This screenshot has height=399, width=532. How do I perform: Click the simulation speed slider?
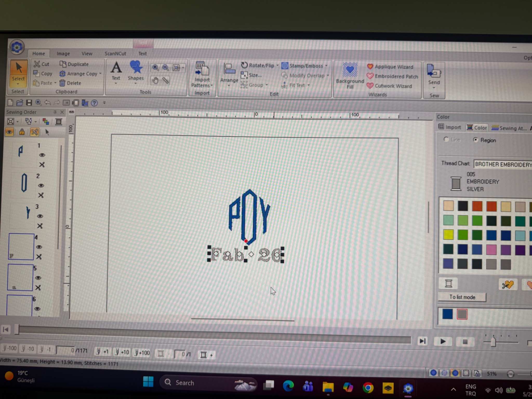[x=493, y=342]
